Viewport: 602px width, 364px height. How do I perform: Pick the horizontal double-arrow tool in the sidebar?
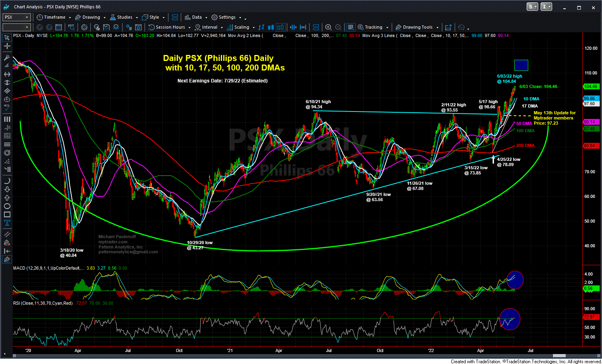[x=7, y=74]
